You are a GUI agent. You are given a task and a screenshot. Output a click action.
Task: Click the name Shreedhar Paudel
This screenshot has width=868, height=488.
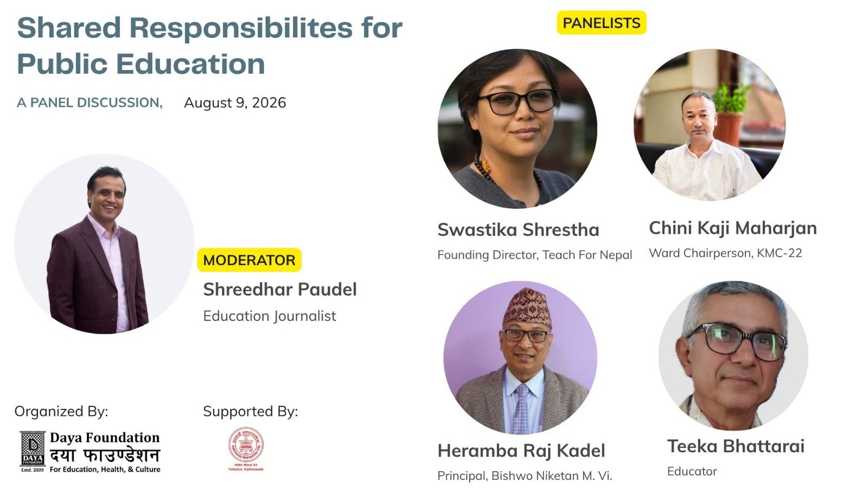280,290
